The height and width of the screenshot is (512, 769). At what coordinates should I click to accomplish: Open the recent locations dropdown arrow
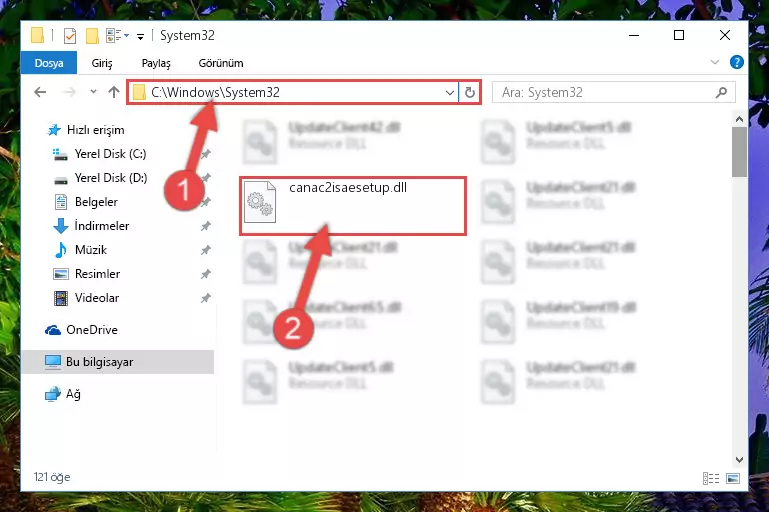[x=93, y=92]
